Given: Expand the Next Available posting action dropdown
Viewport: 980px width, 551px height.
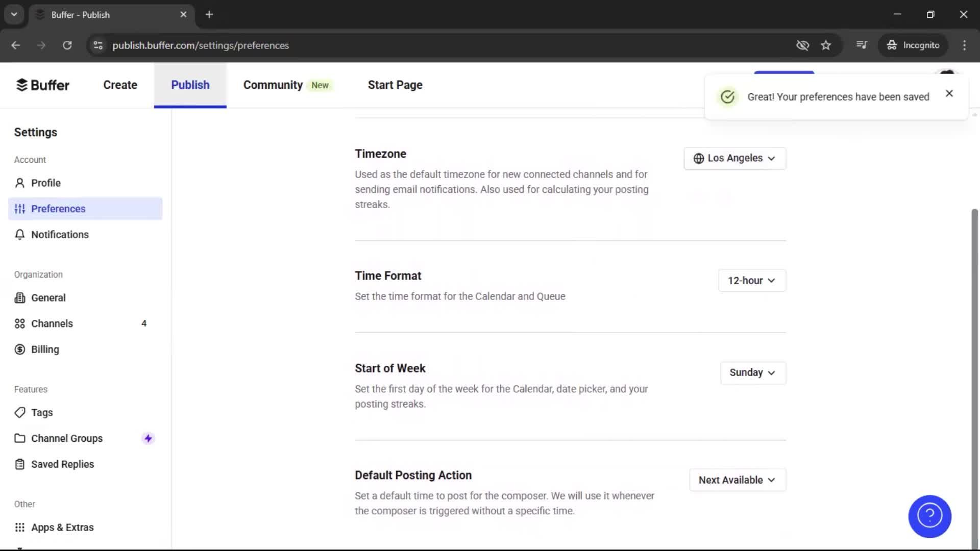Looking at the screenshot, I should pos(737,480).
